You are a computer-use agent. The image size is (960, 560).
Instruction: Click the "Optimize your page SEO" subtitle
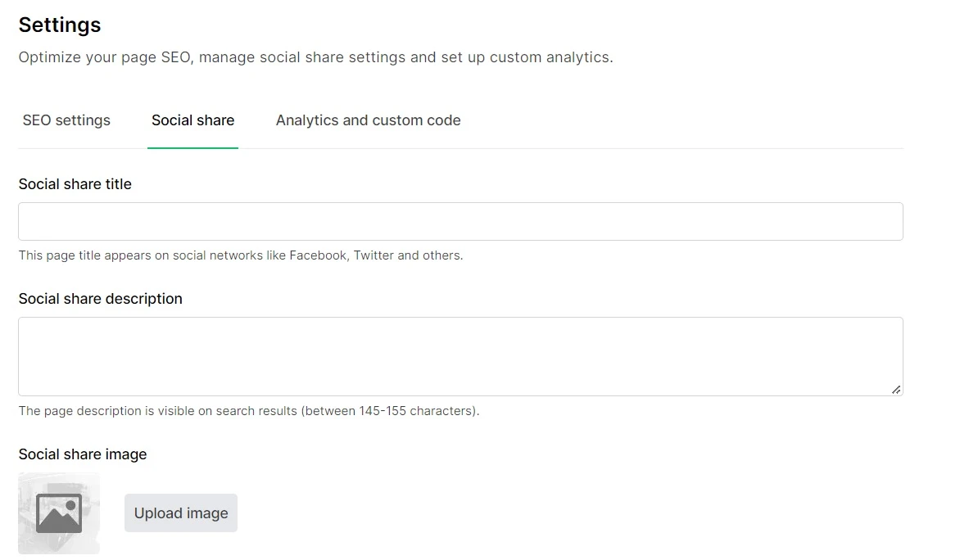315,57
